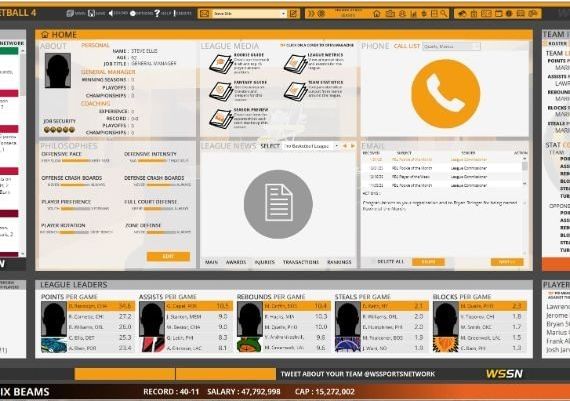Click team logo under Rebounds leader photo
The image size is (570, 401).
point(250,345)
